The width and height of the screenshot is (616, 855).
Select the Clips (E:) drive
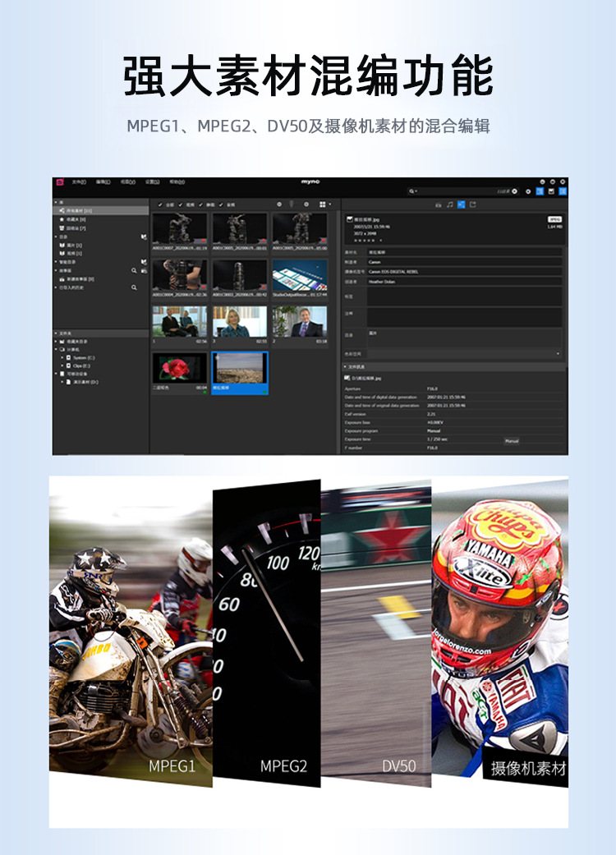coord(78,365)
